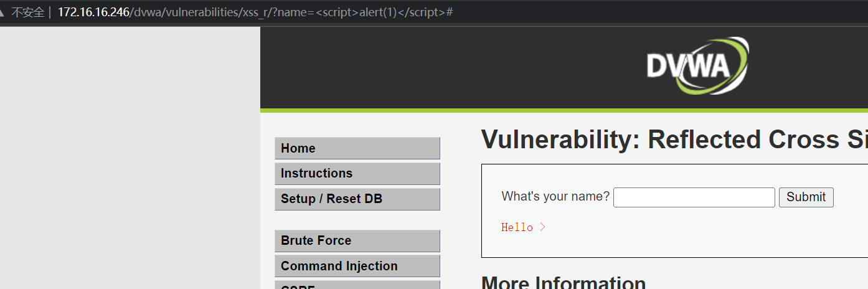Open the Home menu item

pos(357,148)
